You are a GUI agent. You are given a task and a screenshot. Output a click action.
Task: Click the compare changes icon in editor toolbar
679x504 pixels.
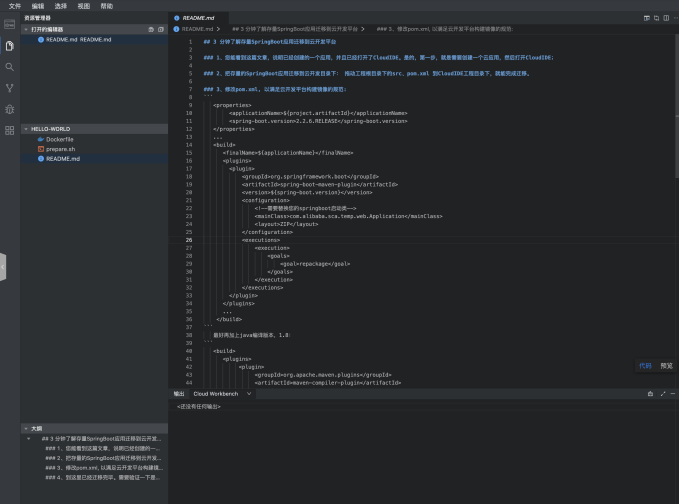click(656, 18)
